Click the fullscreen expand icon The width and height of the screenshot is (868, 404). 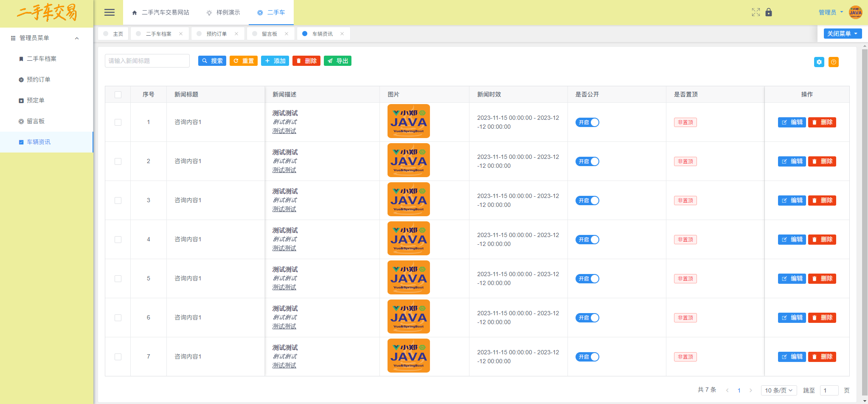[756, 12]
